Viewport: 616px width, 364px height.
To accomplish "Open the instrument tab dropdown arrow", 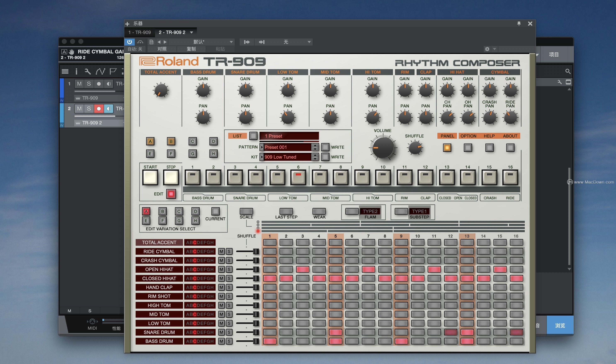I will point(192,32).
